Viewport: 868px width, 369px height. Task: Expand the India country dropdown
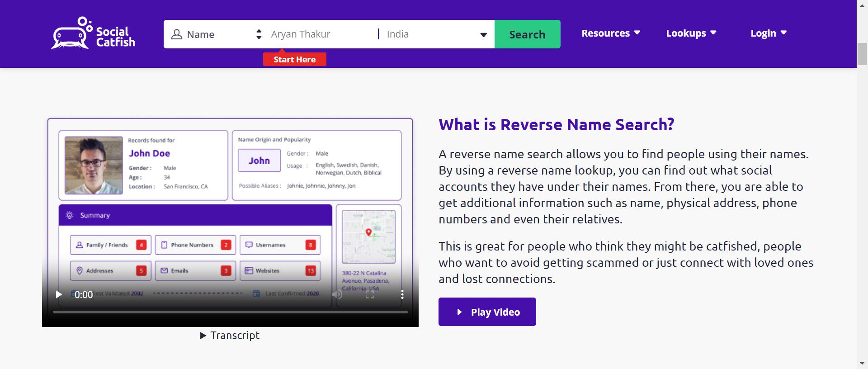[x=483, y=35]
